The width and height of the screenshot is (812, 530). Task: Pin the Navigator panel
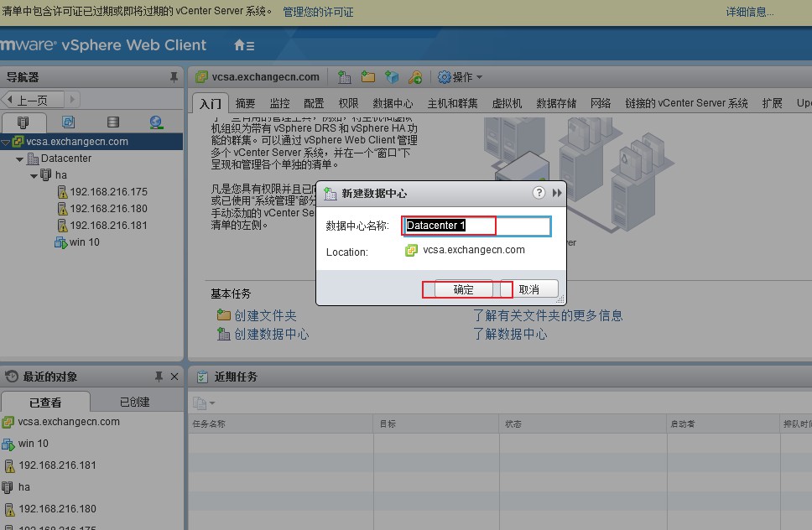[174, 78]
